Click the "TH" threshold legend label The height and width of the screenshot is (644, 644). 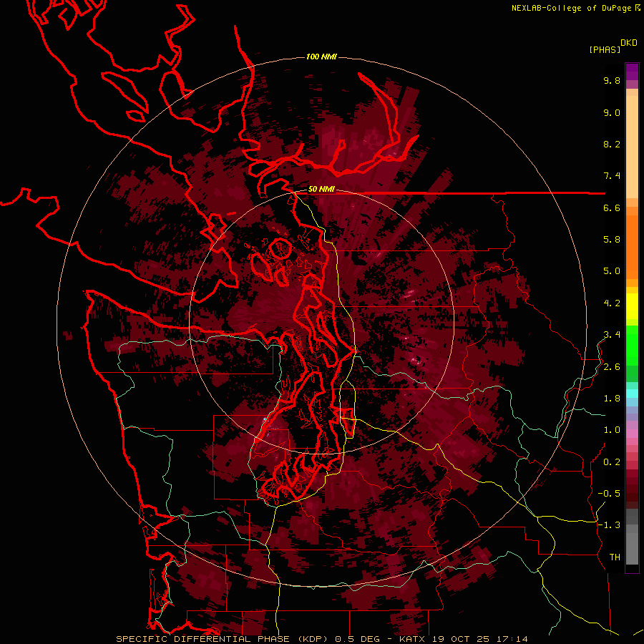point(615,557)
